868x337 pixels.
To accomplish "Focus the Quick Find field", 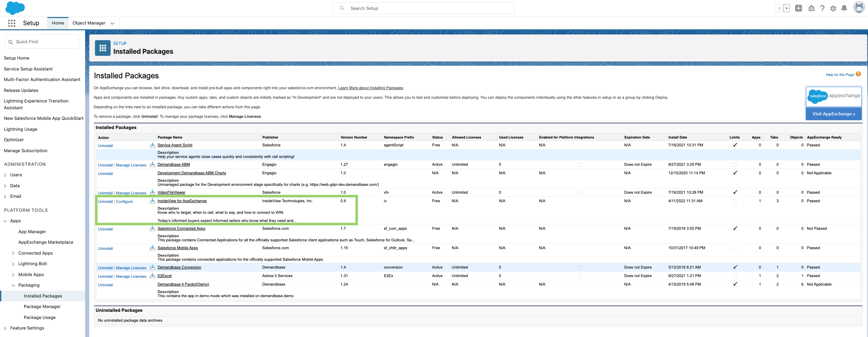I will pyautogui.click(x=42, y=42).
